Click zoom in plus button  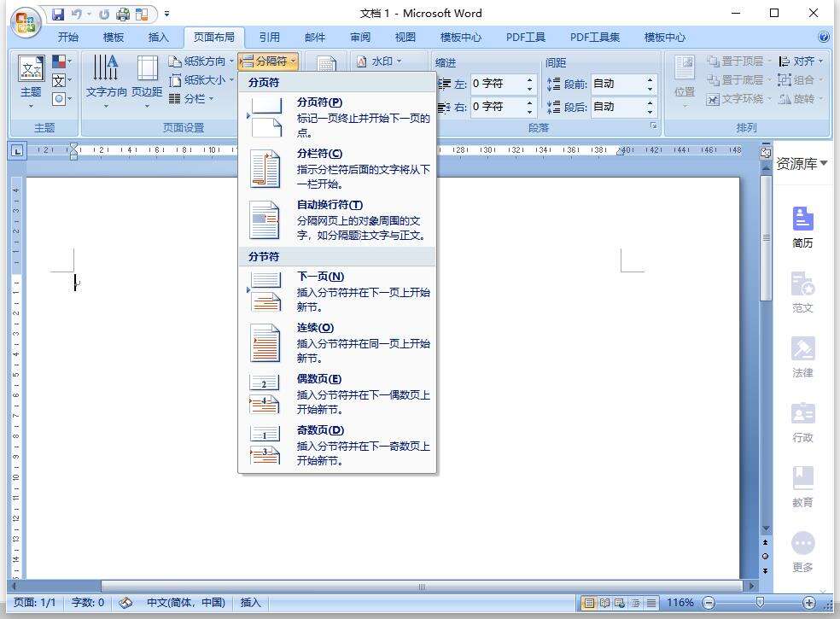pyautogui.click(x=809, y=604)
